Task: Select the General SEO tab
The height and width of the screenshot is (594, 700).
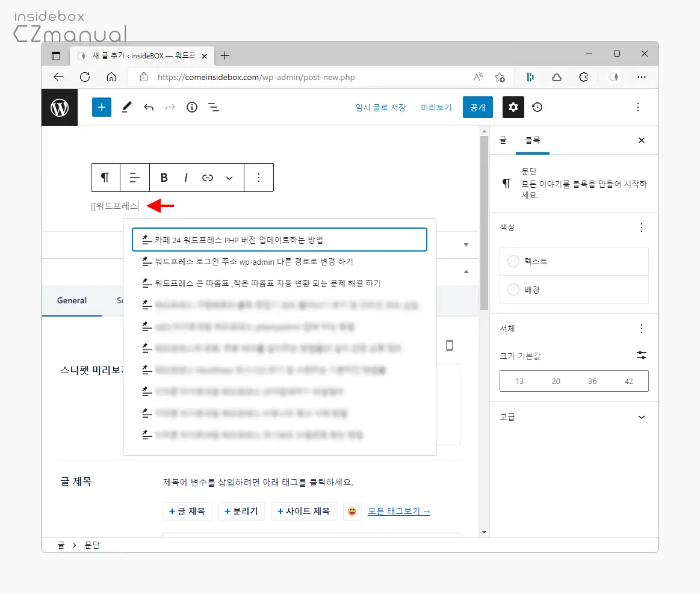Action: pos(72,300)
